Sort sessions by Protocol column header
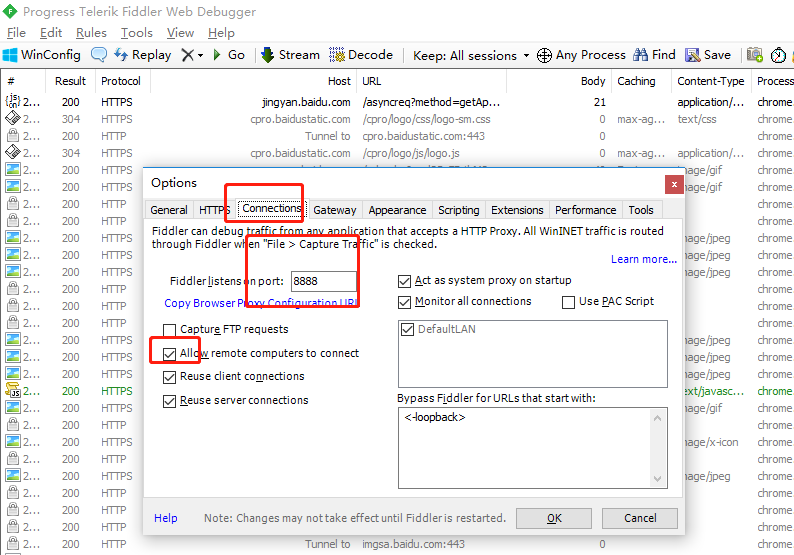 121,81
